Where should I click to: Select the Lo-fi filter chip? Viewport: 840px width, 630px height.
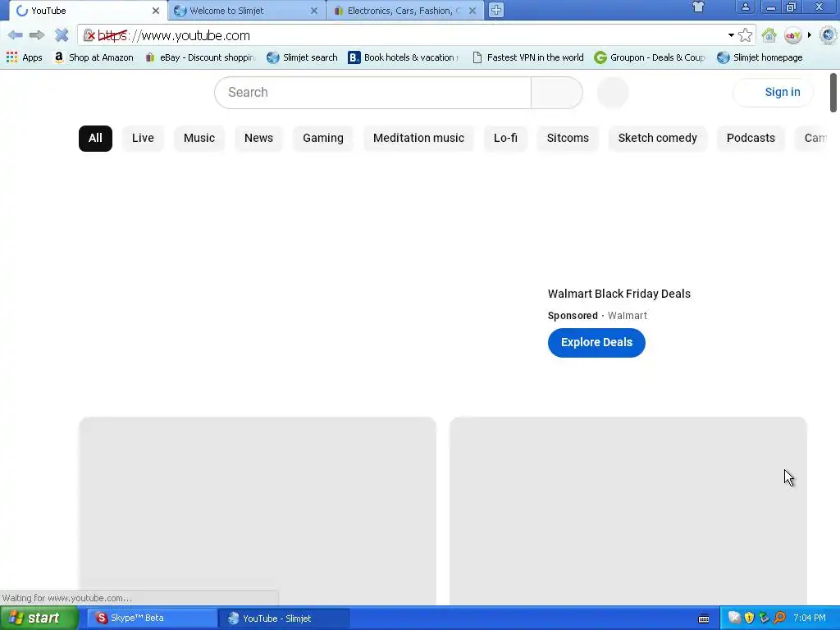coord(505,138)
